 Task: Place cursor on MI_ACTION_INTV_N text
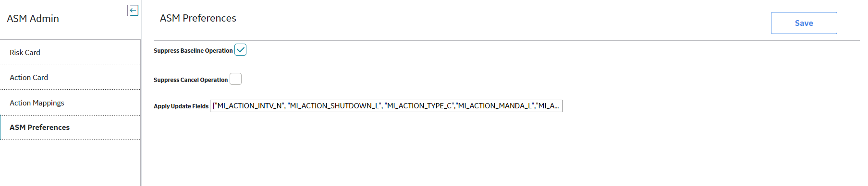(x=249, y=106)
